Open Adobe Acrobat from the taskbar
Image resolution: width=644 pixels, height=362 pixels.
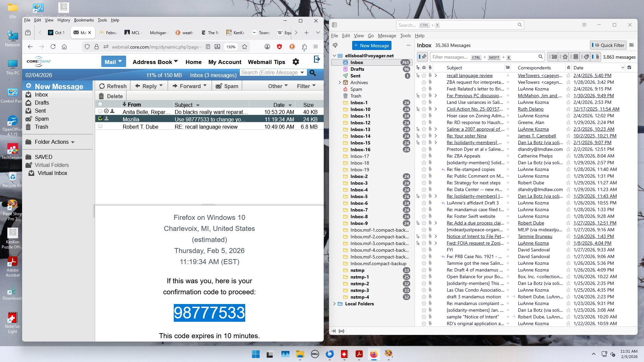tap(359, 354)
